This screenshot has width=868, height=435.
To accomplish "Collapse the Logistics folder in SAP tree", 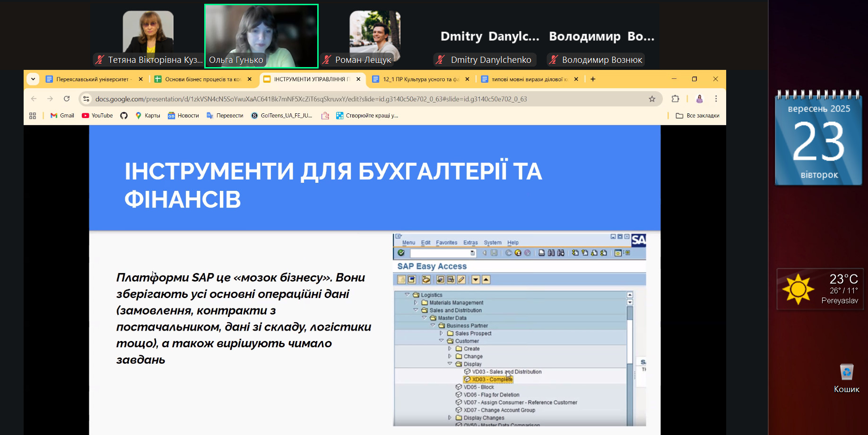I will 407,295.
